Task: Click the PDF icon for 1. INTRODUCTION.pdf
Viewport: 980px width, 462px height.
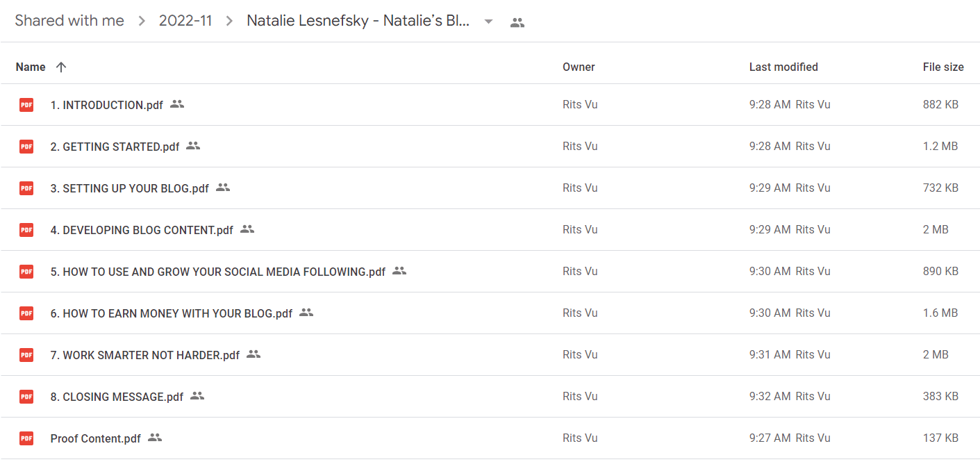Action: tap(26, 105)
